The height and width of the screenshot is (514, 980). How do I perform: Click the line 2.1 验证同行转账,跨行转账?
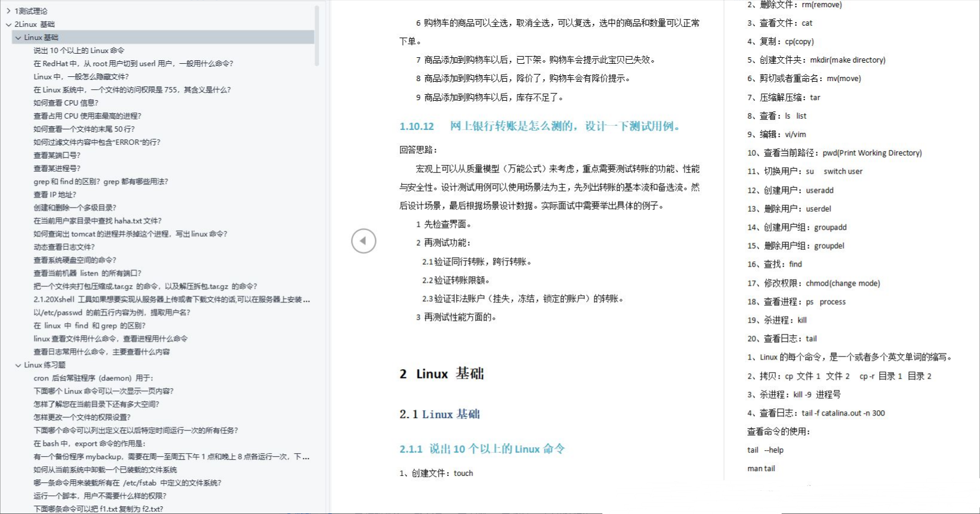point(477,262)
